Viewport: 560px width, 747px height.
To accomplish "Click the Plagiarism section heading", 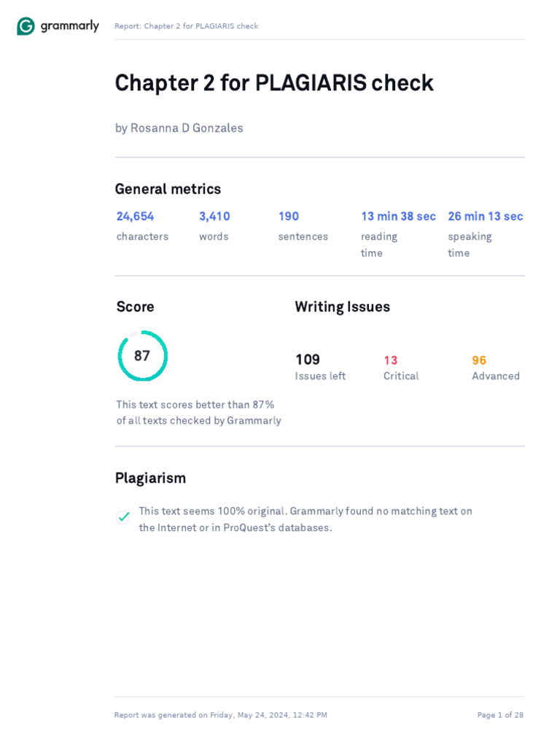I will click(150, 478).
